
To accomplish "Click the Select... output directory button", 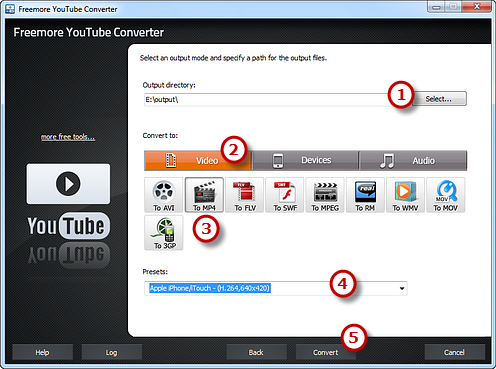I will 439,99.
